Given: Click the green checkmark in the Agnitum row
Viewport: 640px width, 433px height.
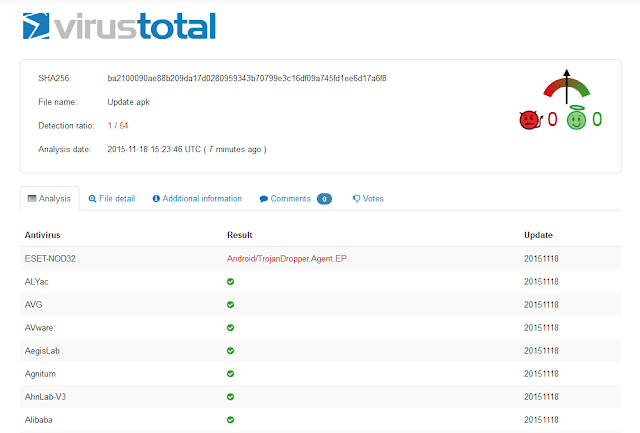Looking at the screenshot, I should click(x=231, y=374).
